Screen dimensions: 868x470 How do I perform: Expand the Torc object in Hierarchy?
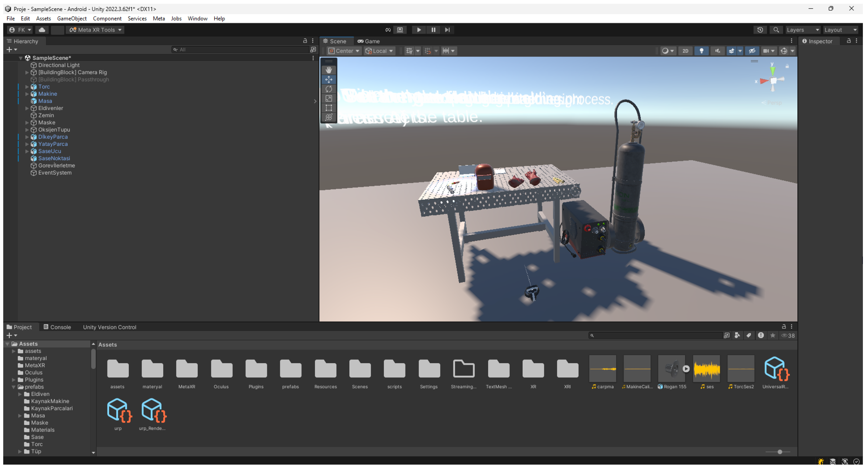click(x=27, y=87)
